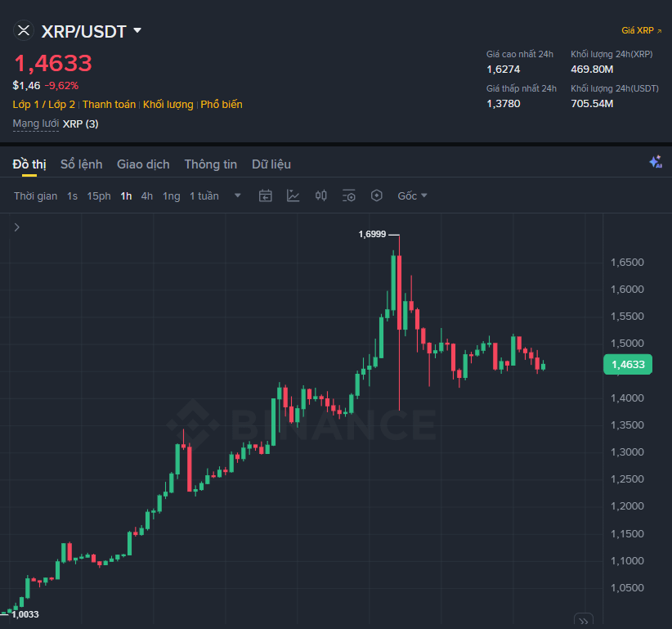
Task: Click the 1,6999 high price marker
Action: [x=372, y=234]
